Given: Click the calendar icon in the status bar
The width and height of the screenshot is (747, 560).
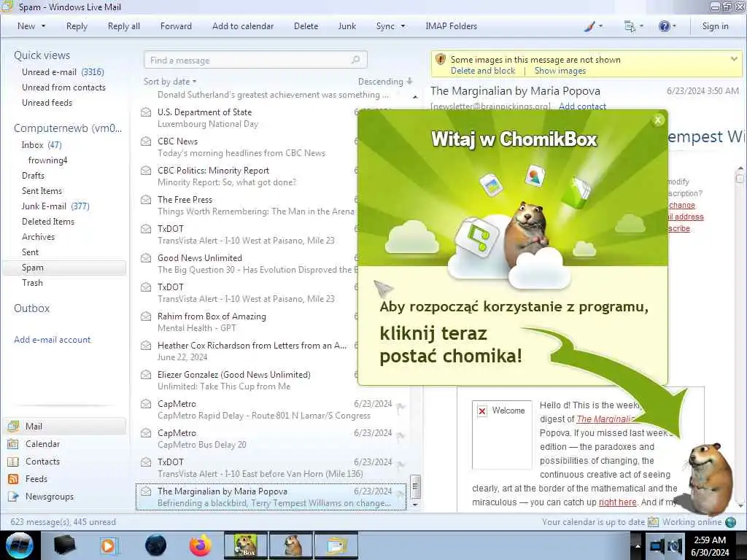Looking at the screenshot, I should point(653,522).
